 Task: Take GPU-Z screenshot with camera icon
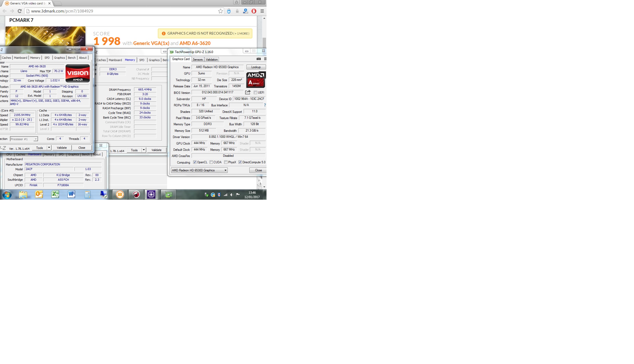pyautogui.click(x=258, y=59)
